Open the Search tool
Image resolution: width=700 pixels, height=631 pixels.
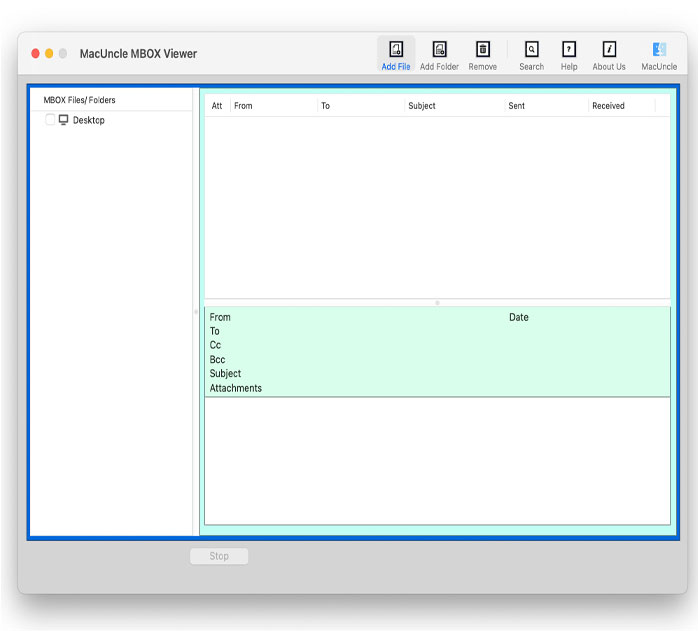pos(531,50)
